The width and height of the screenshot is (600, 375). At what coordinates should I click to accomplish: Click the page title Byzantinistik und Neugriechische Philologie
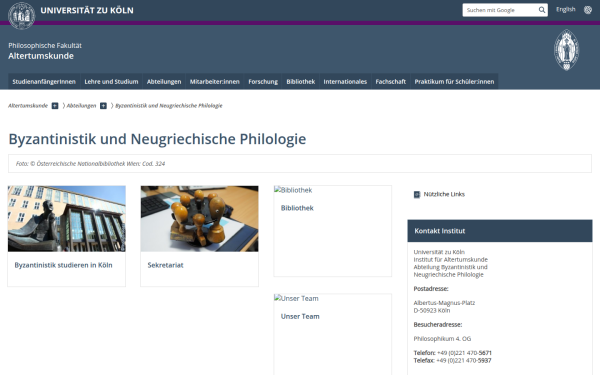[x=157, y=139]
